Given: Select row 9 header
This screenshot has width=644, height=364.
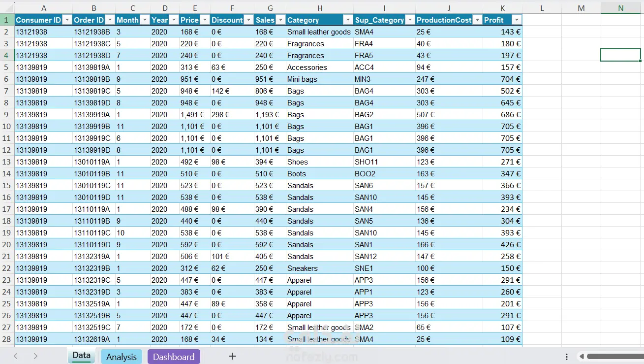Looking at the screenshot, I should 7,115.
